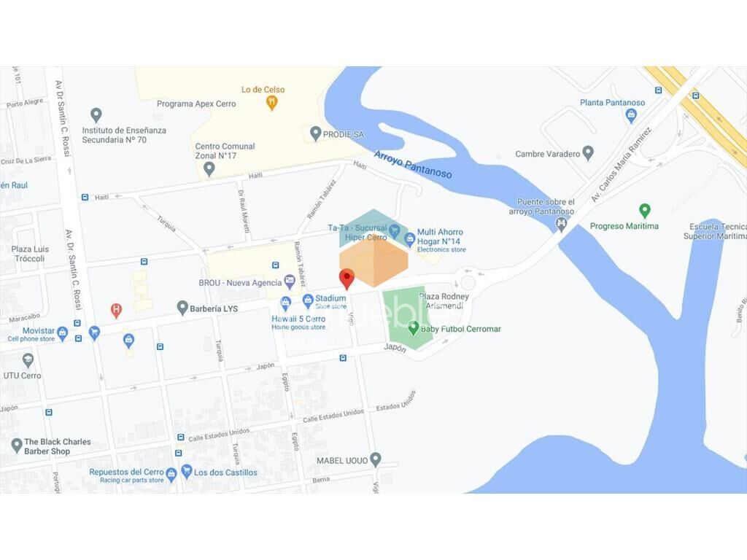The image size is (747, 560).
Task: Click the Puente sobre el arroyo Pantanoso icon
Action: pos(561,223)
